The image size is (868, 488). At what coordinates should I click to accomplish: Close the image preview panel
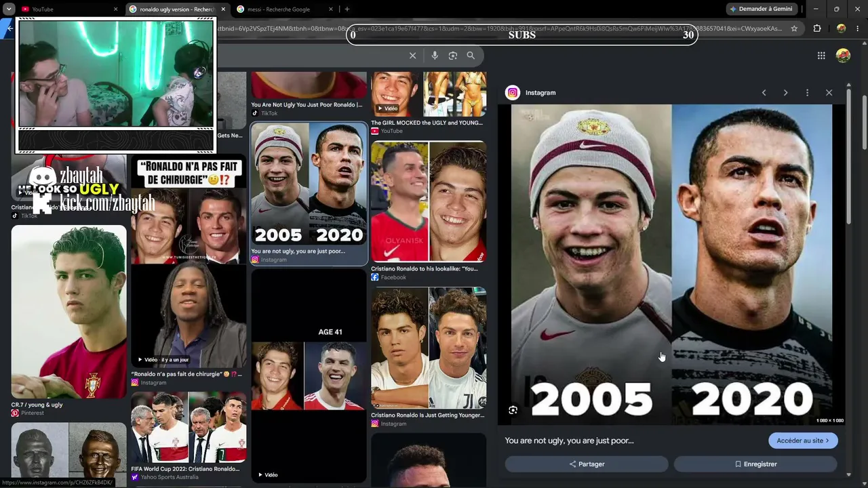[829, 93]
